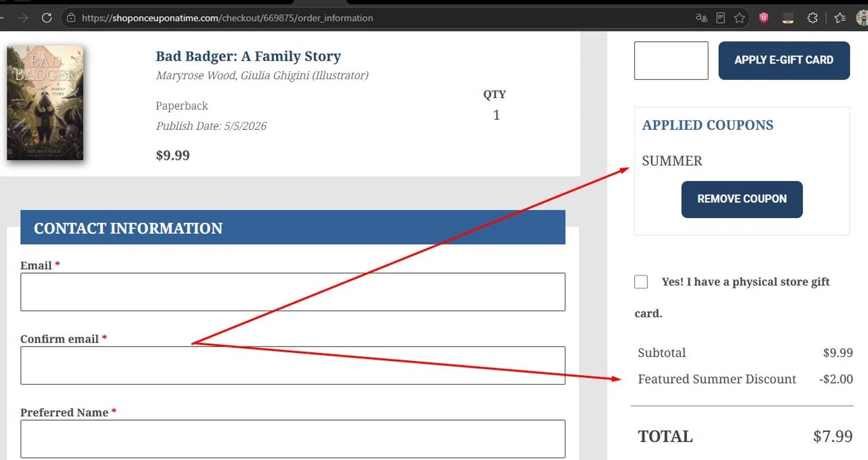The image size is (868, 460).
Task: Click the Apply E-Gift Card button
Action: (x=784, y=60)
